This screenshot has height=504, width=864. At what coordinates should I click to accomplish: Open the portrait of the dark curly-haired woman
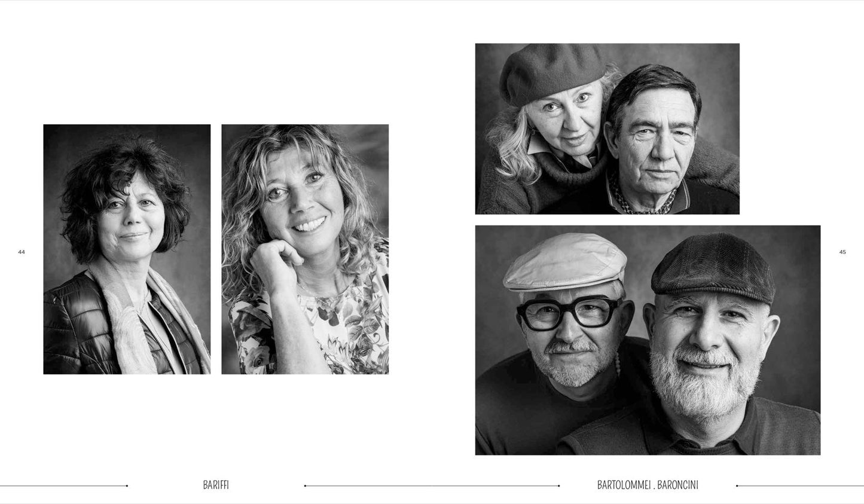click(127, 249)
